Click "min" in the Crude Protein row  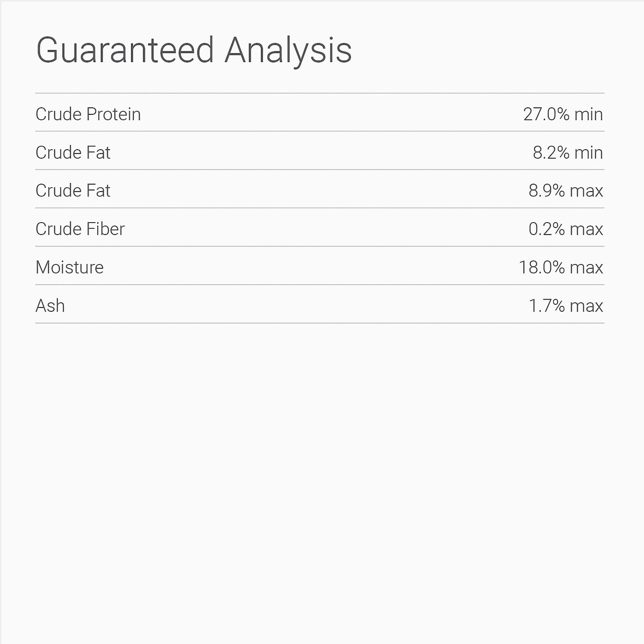pyautogui.click(x=588, y=114)
